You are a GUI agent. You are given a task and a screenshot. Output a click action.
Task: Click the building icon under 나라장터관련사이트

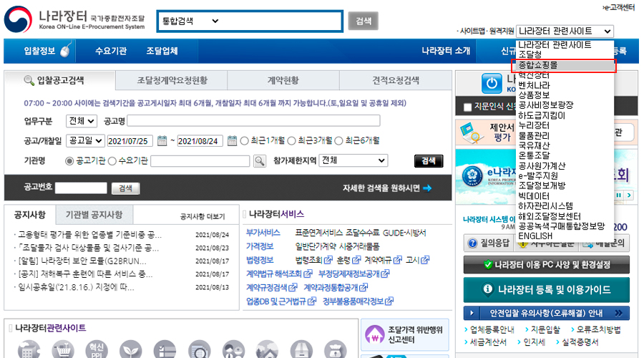(x=29, y=349)
